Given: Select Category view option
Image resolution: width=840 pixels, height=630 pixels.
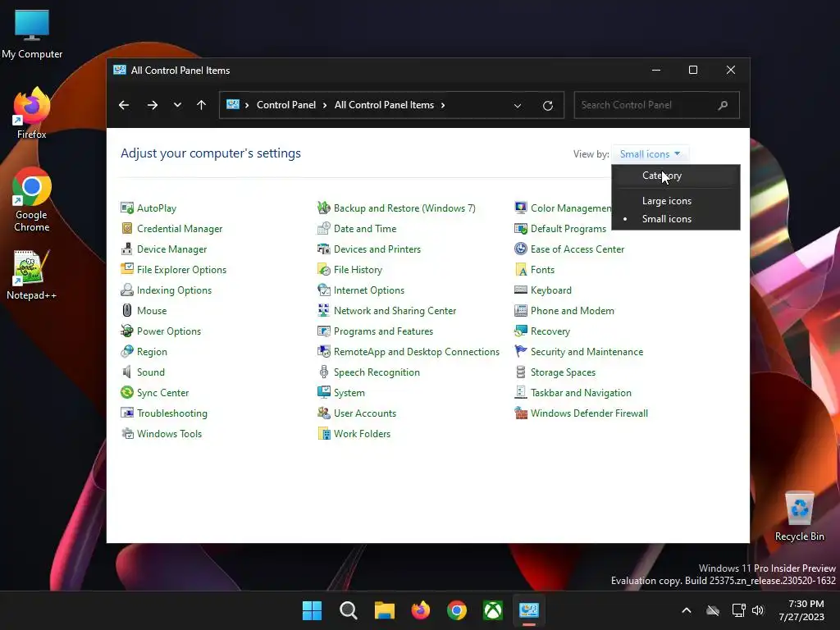Looking at the screenshot, I should 676,176.
